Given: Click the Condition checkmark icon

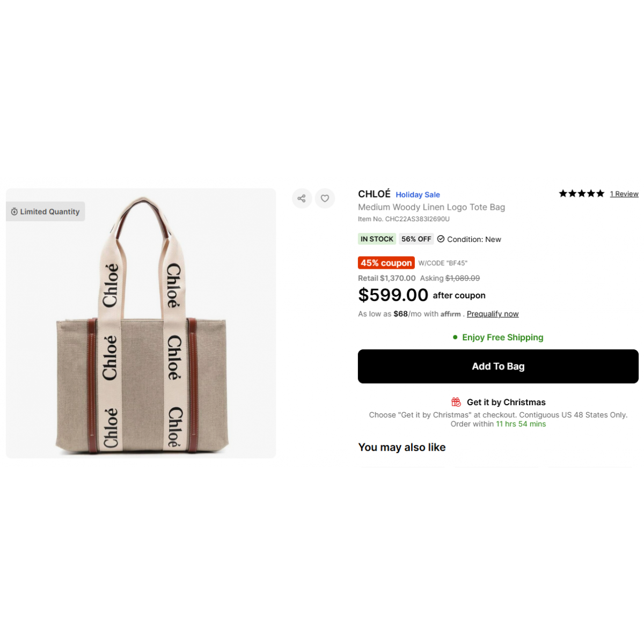Looking at the screenshot, I should tap(441, 239).
